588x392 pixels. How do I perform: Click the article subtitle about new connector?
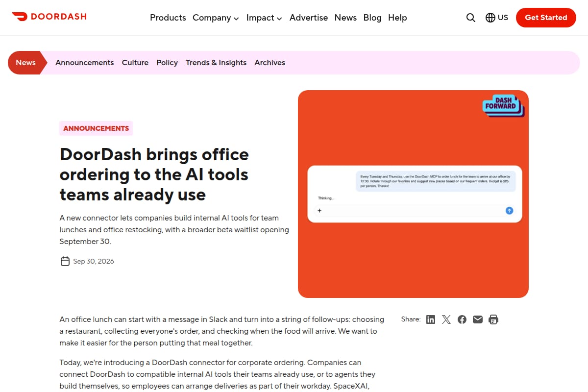click(174, 230)
